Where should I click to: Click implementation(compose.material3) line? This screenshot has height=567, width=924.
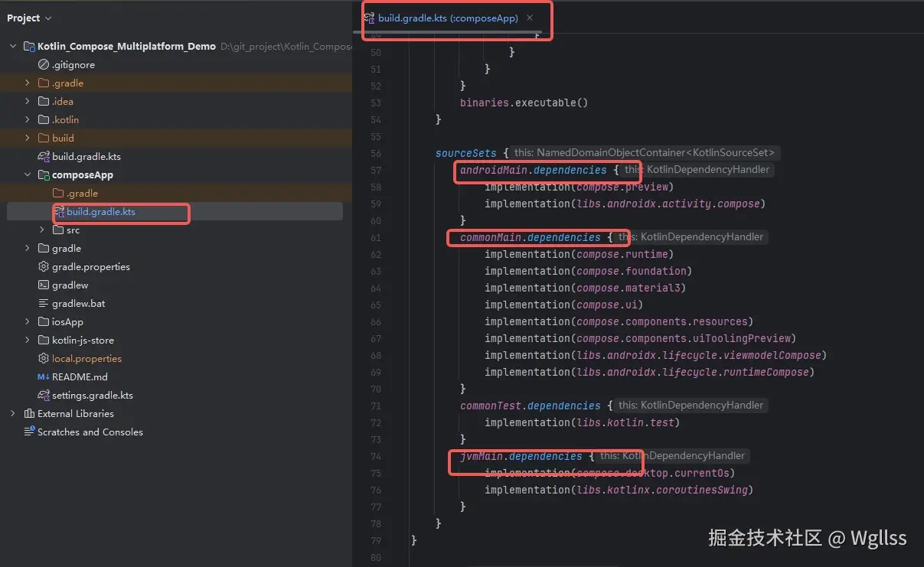pos(586,288)
